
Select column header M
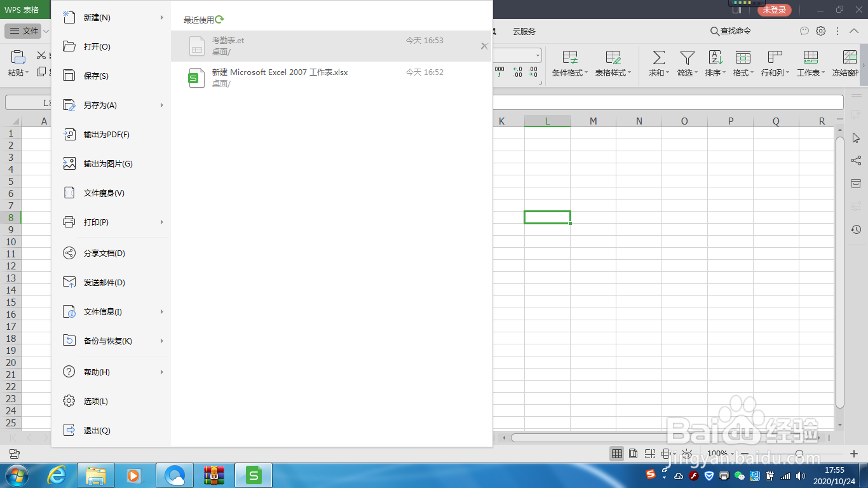pyautogui.click(x=593, y=121)
